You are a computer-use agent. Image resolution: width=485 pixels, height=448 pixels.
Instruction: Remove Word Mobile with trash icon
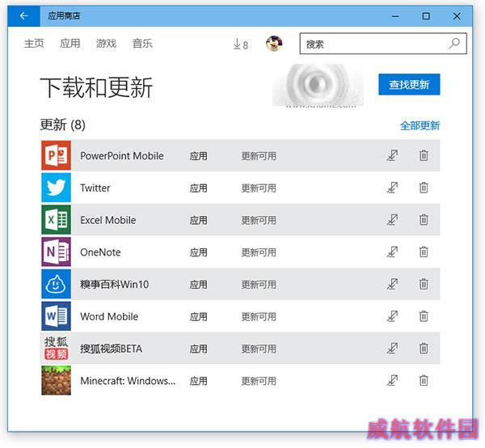click(x=424, y=316)
